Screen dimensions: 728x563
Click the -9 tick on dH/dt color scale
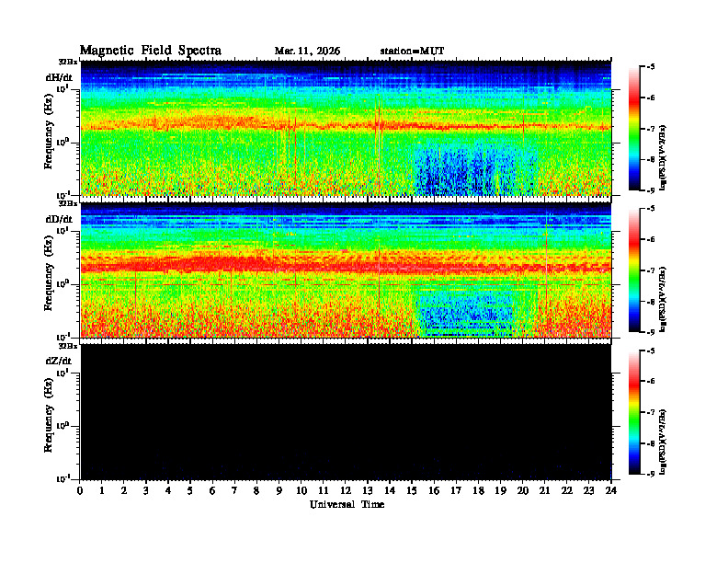(651, 190)
